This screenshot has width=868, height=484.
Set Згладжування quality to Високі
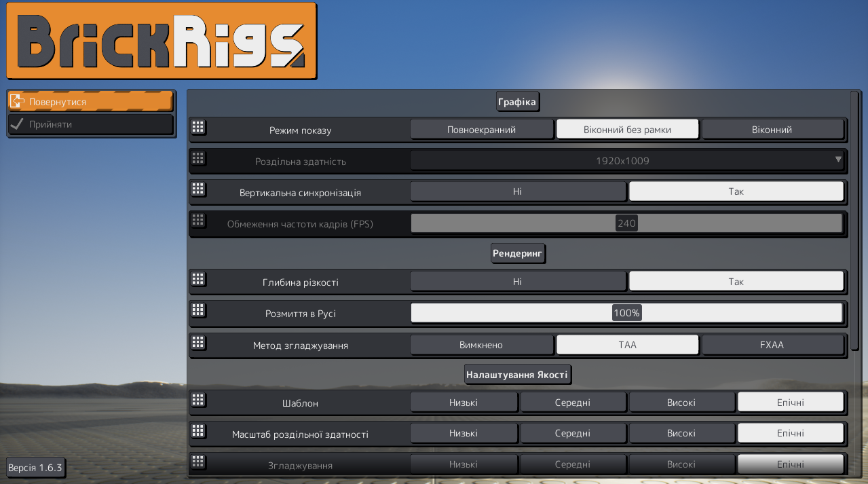[681, 465]
